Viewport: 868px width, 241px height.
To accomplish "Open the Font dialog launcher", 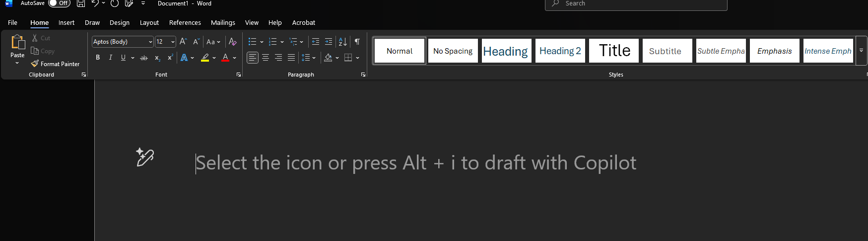I will [239, 75].
